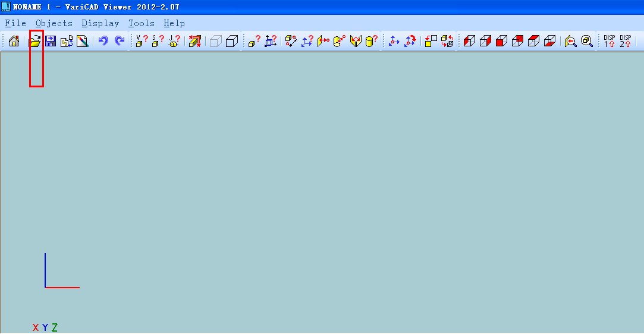Click the yellow and white squares swap icon
Image resolution: width=644 pixels, height=334 pixels.
coord(431,41)
